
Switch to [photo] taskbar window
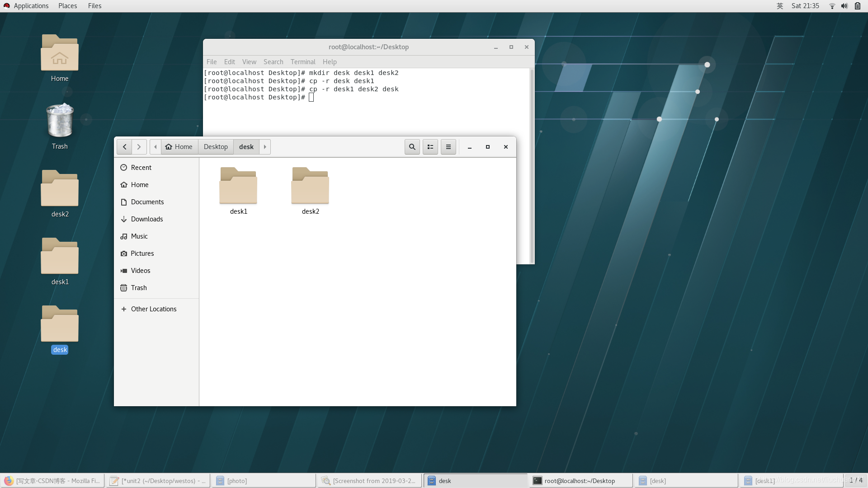[264, 481]
